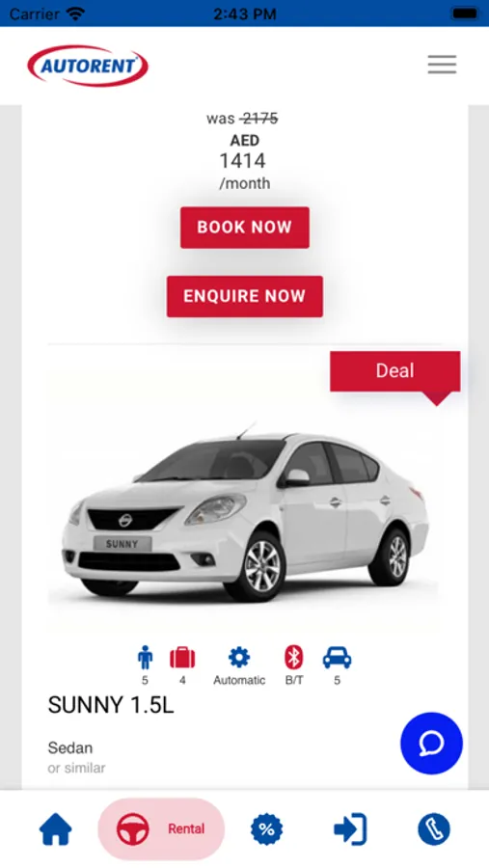This screenshot has height=868, width=489.
Task: Click the BOOK NOW button
Action: pyautogui.click(x=245, y=228)
